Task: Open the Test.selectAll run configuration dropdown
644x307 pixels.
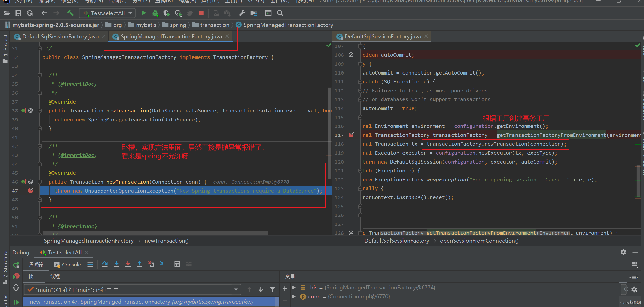Action: pos(107,13)
